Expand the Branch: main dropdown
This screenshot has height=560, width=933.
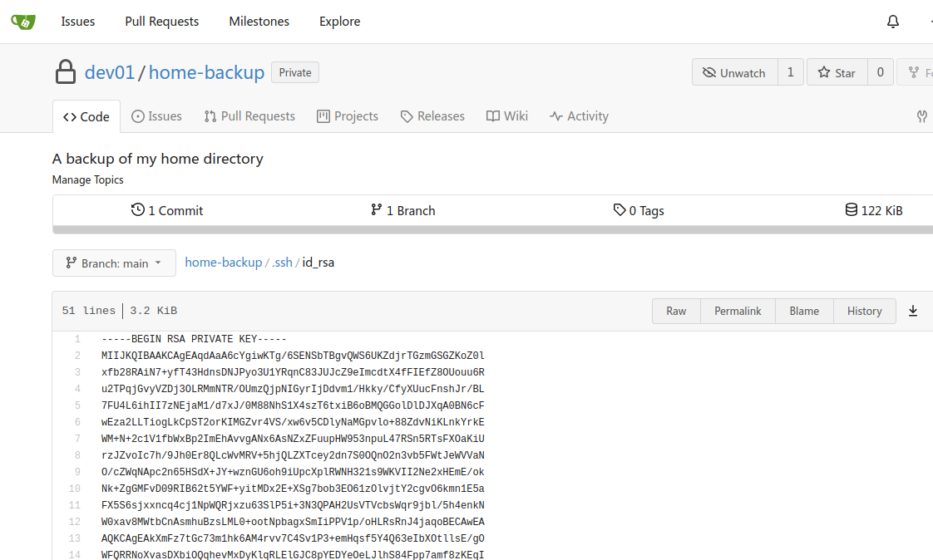[x=114, y=263]
